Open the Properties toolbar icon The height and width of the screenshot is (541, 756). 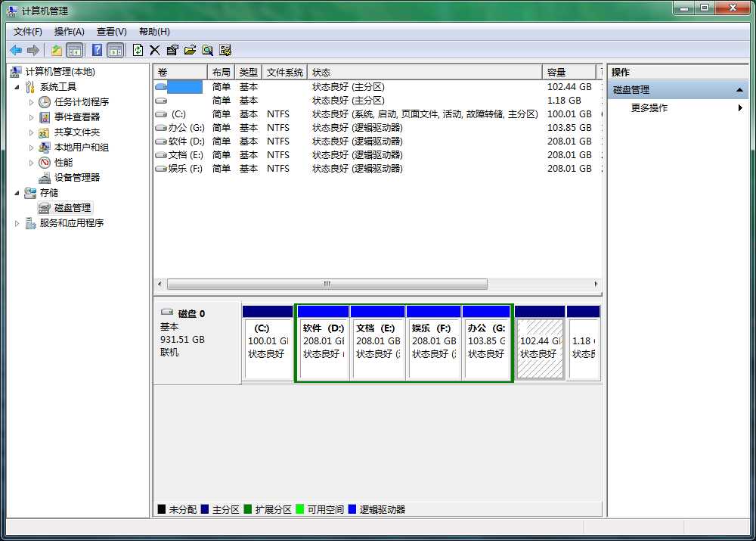172,50
